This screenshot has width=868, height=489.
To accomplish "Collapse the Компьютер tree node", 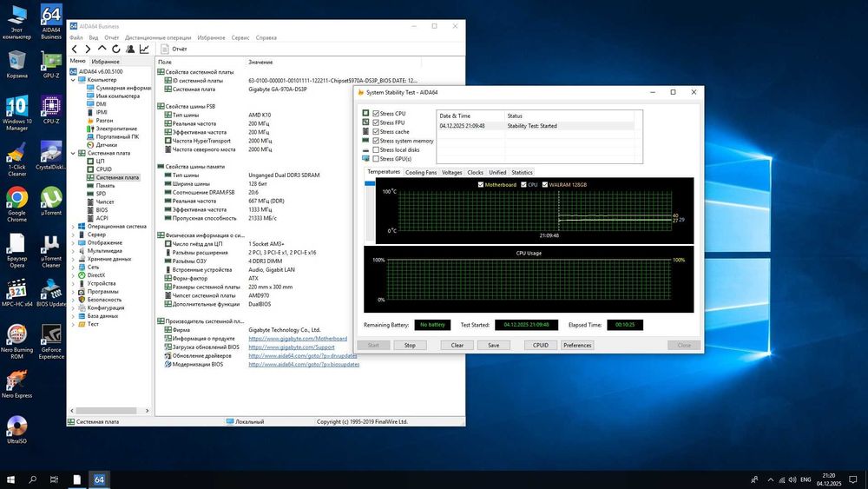I will [x=73, y=80].
